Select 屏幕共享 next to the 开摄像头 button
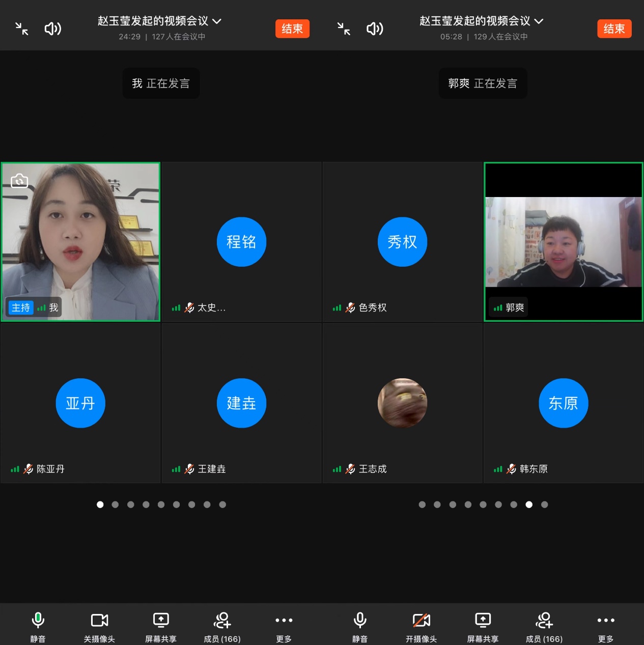This screenshot has width=644, height=645. pyautogui.click(x=483, y=627)
